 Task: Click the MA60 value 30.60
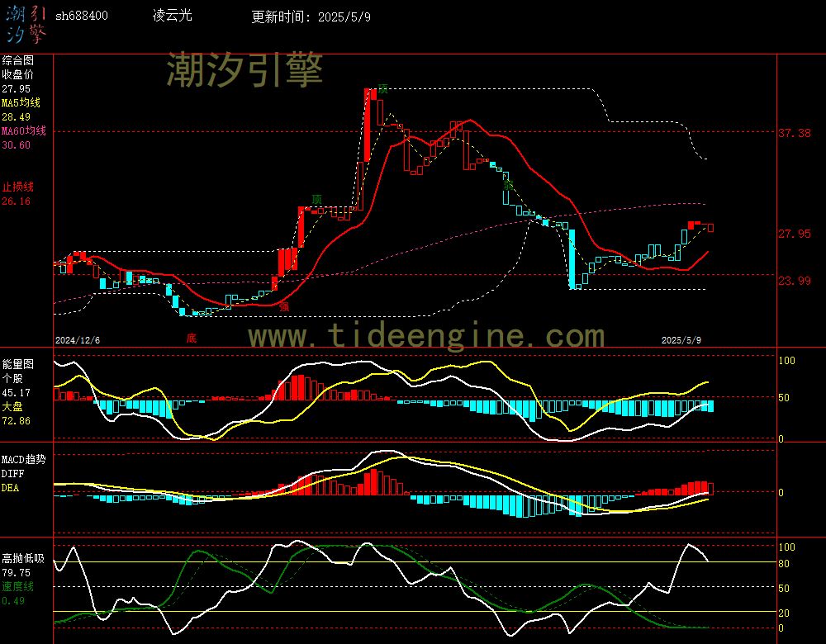pos(17,144)
